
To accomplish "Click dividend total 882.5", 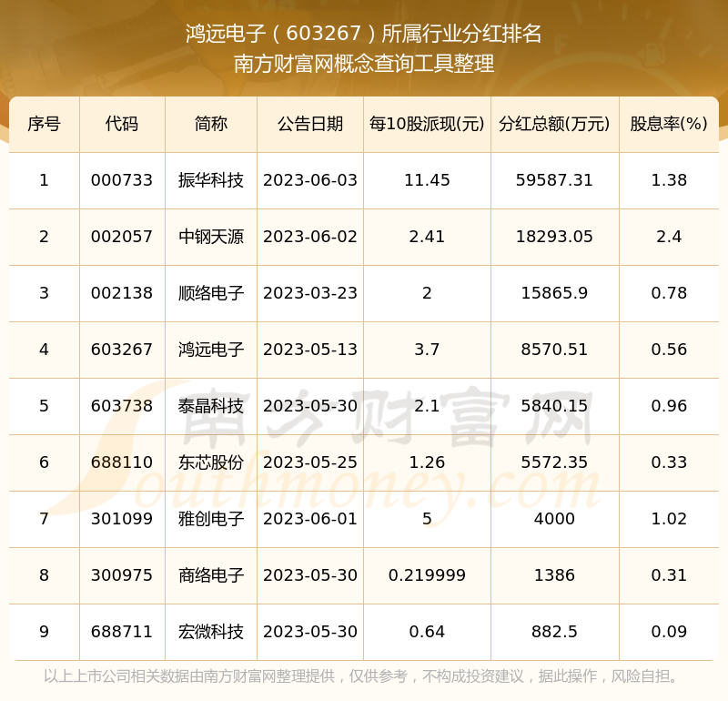I will point(554,631).
